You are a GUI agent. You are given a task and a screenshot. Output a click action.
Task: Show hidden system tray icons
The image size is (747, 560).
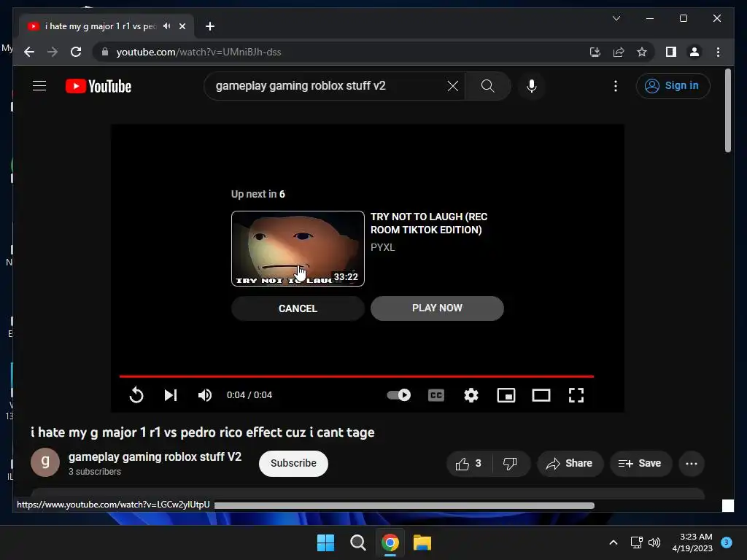tap(614, 542)
